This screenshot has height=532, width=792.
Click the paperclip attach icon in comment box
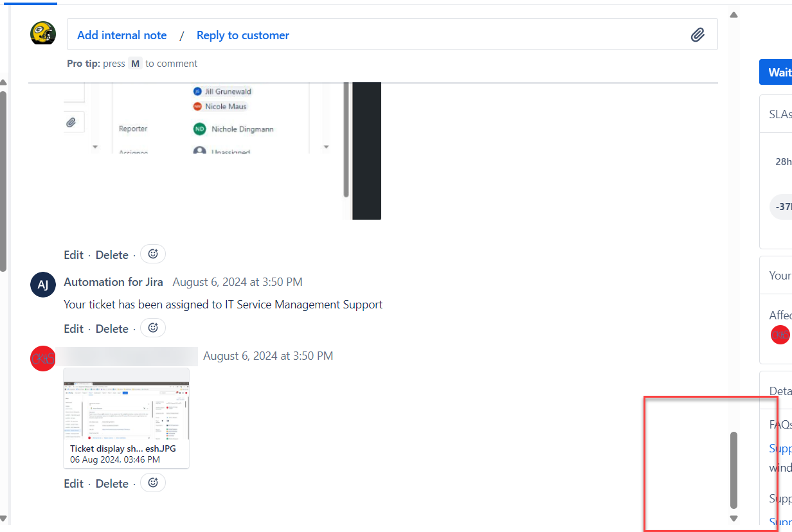697,35
